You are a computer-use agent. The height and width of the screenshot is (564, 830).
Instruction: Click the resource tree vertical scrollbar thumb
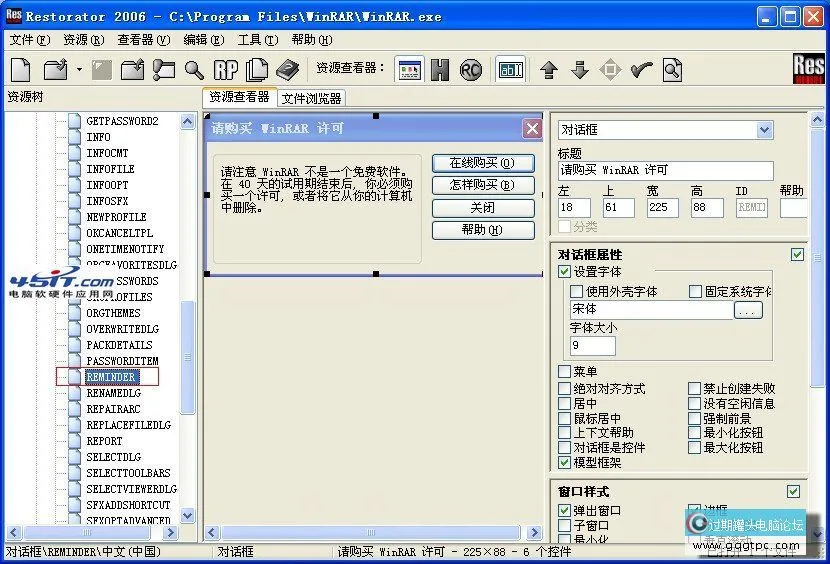click(x=187, y=357)
